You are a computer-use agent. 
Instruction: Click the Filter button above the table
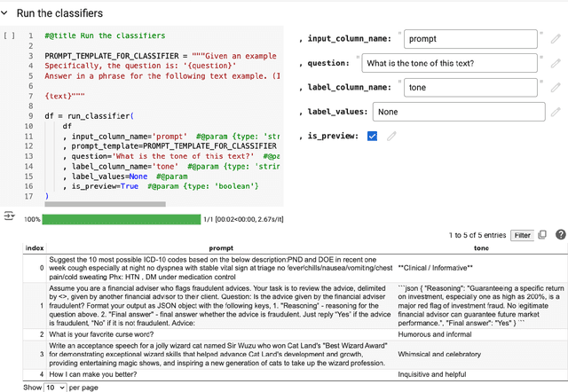tap(522, 235)
